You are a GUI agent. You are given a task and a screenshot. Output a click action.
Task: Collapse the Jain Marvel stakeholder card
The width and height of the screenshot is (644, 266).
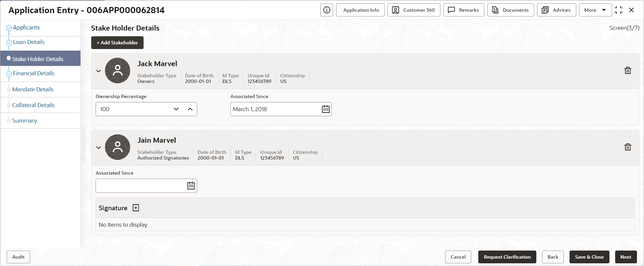click(x=99, y=147)
